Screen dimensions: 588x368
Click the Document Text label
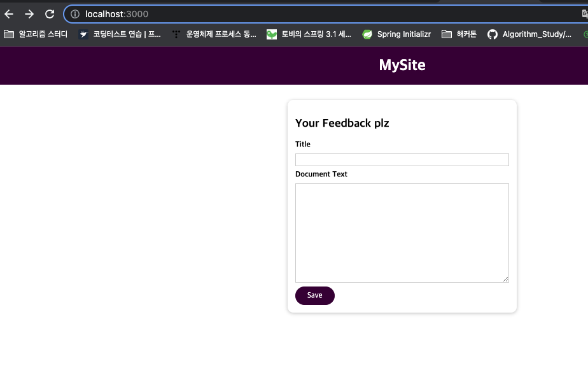point(321,174)
